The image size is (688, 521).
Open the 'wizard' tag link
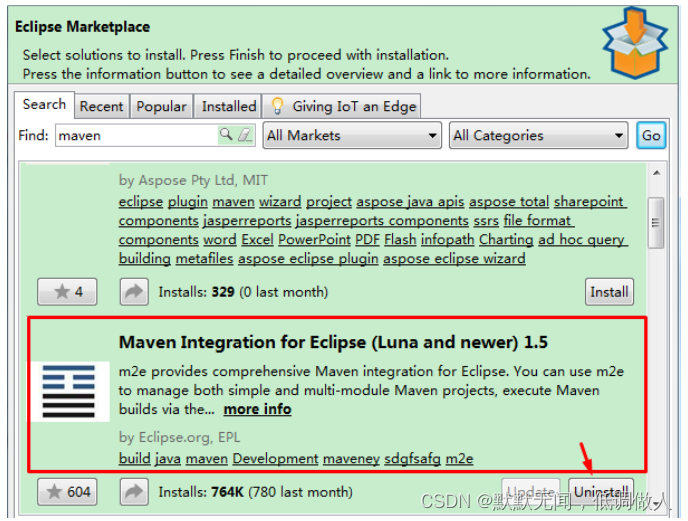point(280,201)
